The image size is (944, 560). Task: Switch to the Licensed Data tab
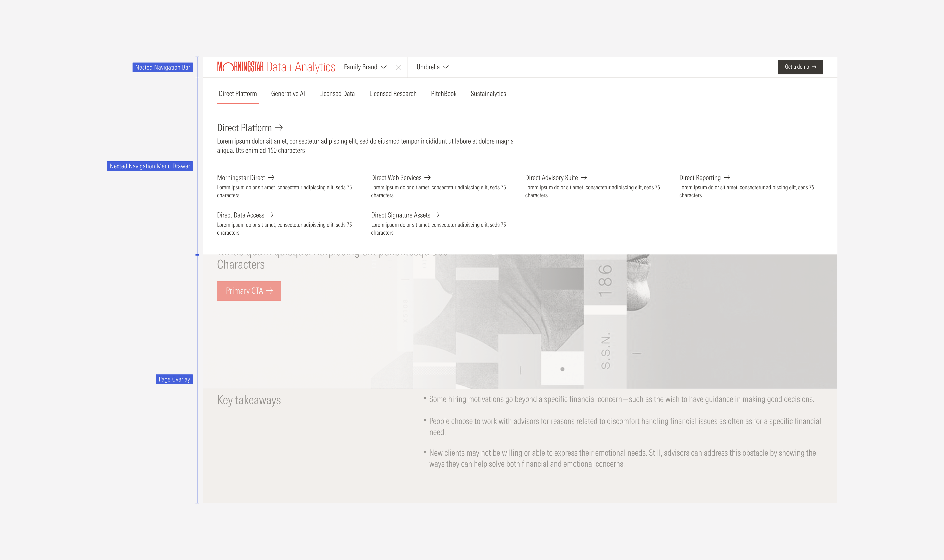tap(337, 94)
